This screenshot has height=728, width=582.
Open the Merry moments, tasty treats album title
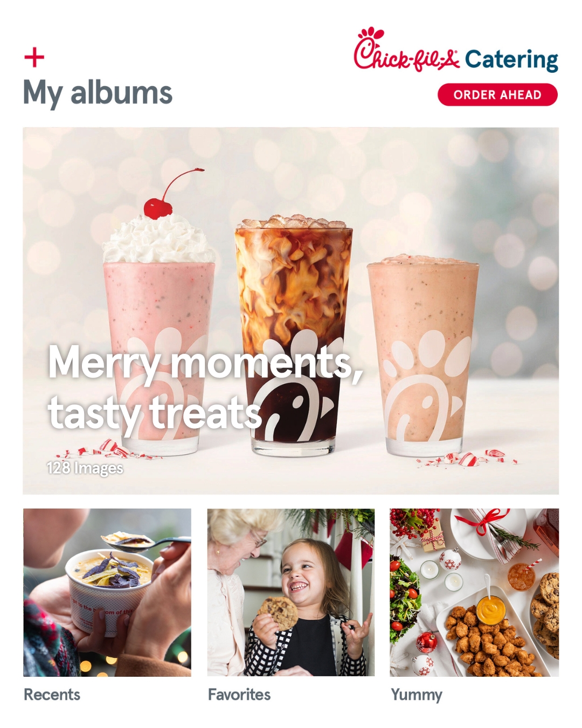[x=205, y=387]
